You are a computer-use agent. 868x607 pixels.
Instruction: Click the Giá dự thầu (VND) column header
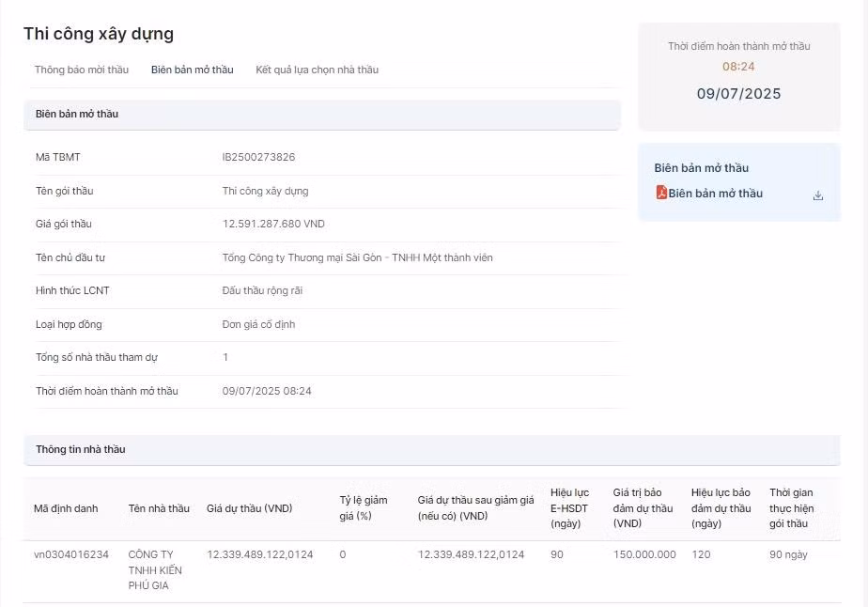coord(249,508)
